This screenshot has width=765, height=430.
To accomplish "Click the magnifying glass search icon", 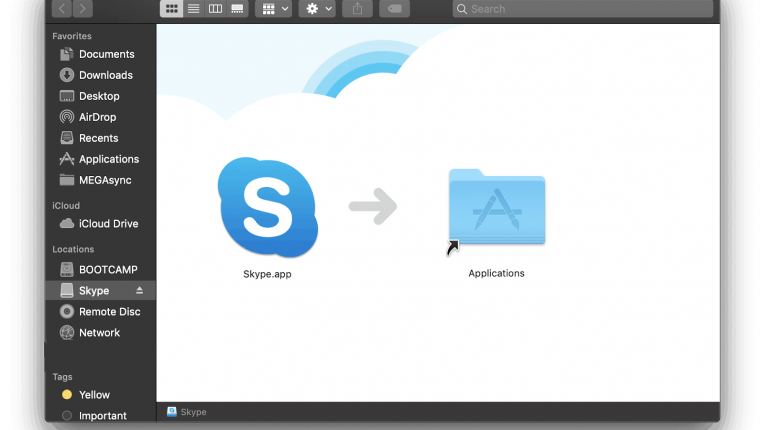I will (462, 9).
